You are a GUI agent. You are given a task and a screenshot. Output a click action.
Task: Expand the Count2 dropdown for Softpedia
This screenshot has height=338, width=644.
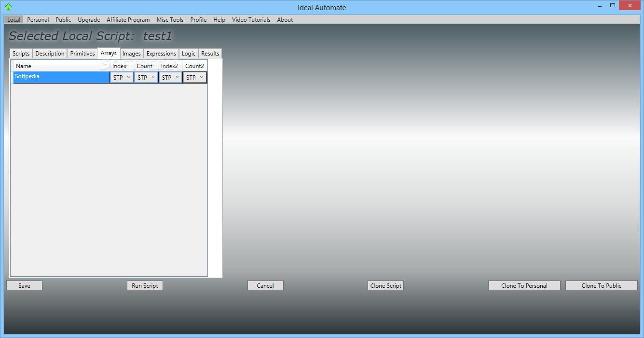(x=195, y=77)
